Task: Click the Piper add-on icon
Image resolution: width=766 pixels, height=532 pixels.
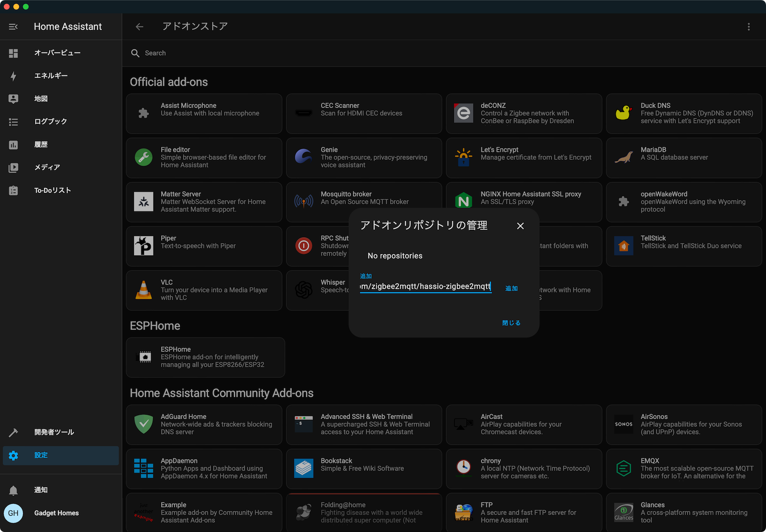Action: click(x=144, y=246)
